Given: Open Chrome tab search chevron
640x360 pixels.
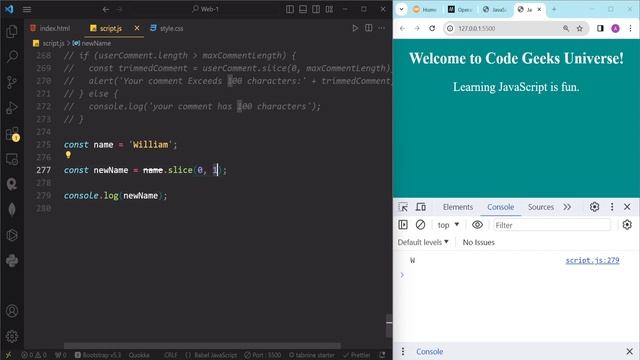Looking at the screenshot, I should click(x=402, y=9).
